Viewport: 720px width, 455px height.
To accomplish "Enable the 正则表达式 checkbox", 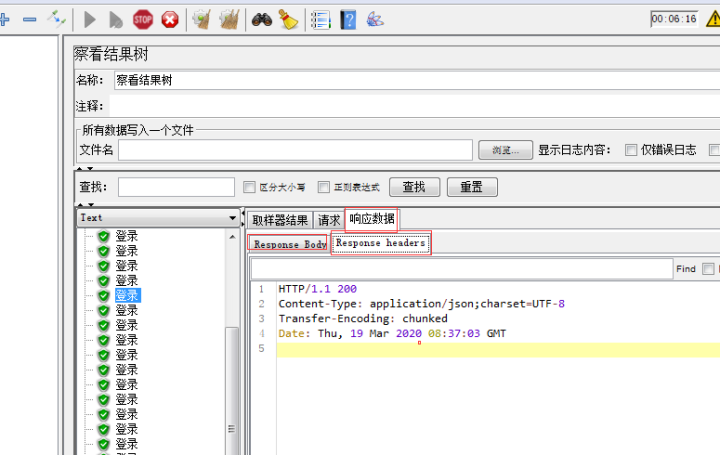I will pos(324,187).
